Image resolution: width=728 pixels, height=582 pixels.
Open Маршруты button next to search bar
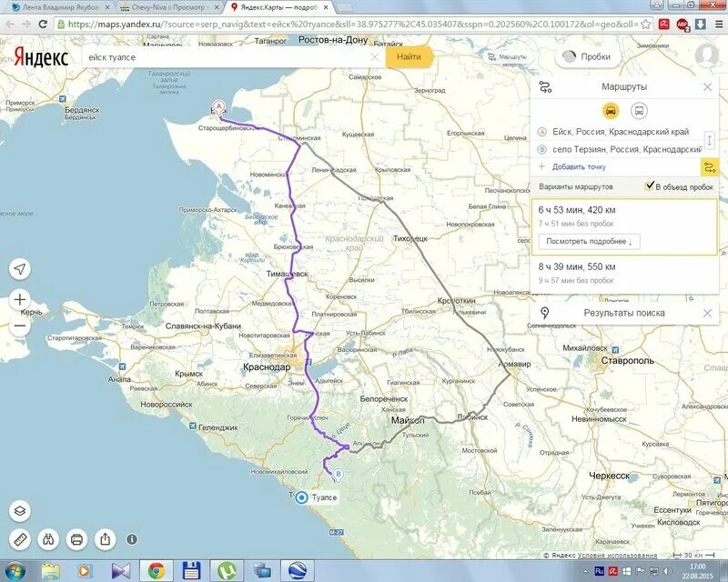point(508,57)
